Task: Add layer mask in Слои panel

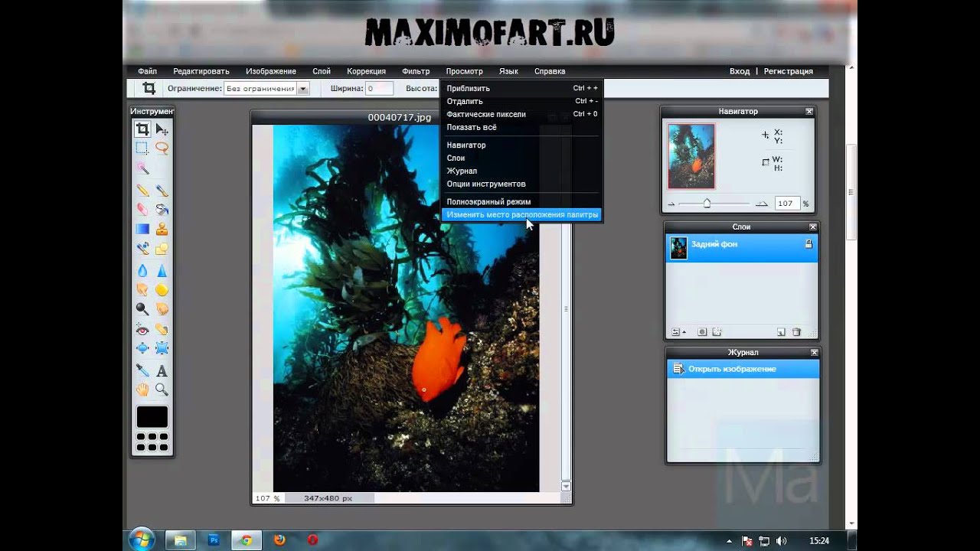Action: pos(702,332)
